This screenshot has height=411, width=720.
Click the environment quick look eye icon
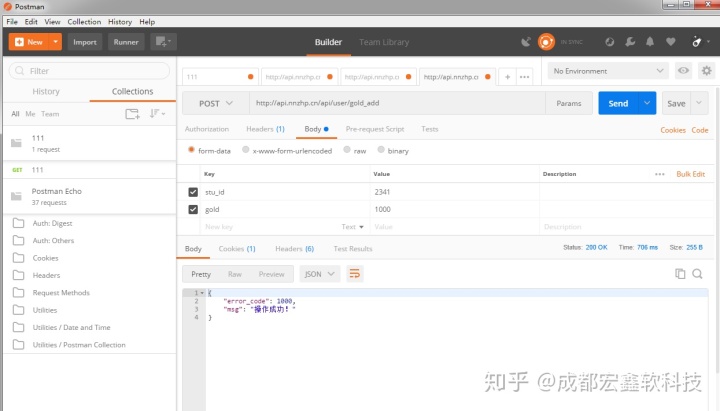[x=683, y=71]
